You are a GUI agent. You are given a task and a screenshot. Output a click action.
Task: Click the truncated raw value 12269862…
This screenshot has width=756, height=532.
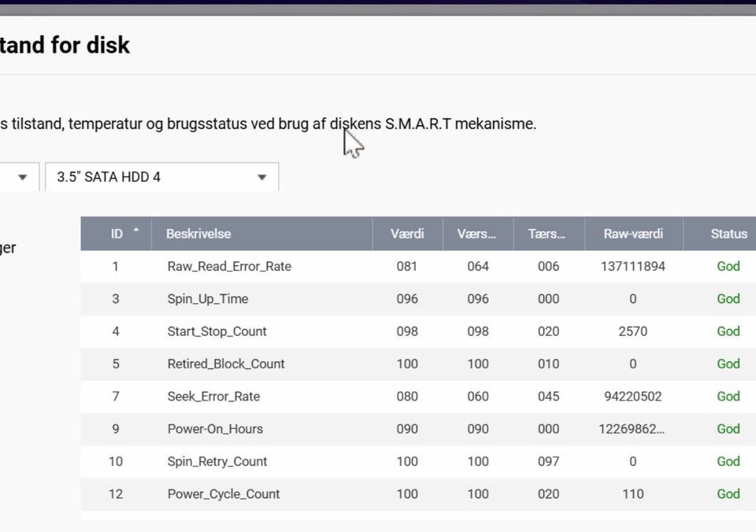tap(632, 429)
